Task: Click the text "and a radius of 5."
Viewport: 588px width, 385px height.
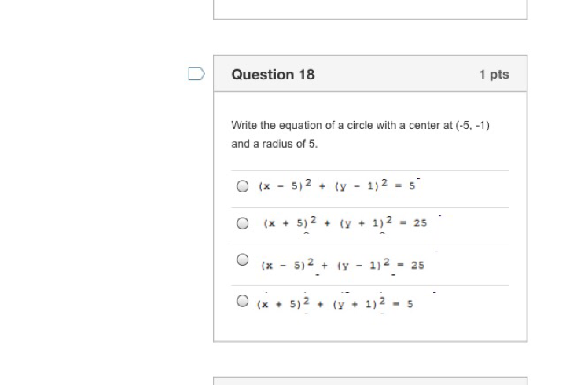Action: [x=274, y=144]
